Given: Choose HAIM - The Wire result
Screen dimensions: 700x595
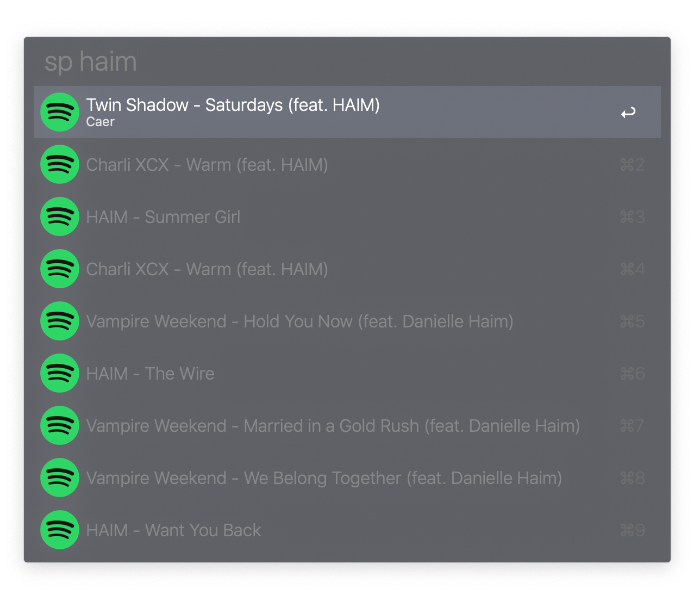Looking at the screenshot, I should (x=150, y=374).
